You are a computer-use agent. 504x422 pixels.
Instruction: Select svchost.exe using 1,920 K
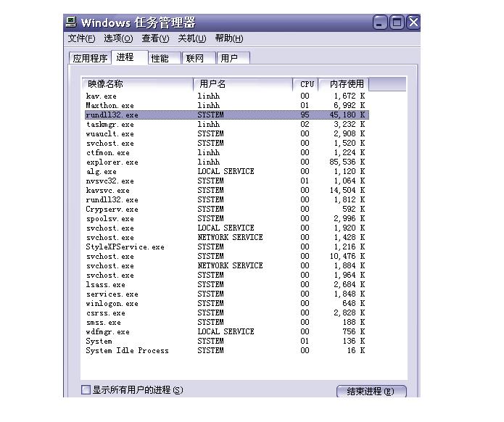227,228
